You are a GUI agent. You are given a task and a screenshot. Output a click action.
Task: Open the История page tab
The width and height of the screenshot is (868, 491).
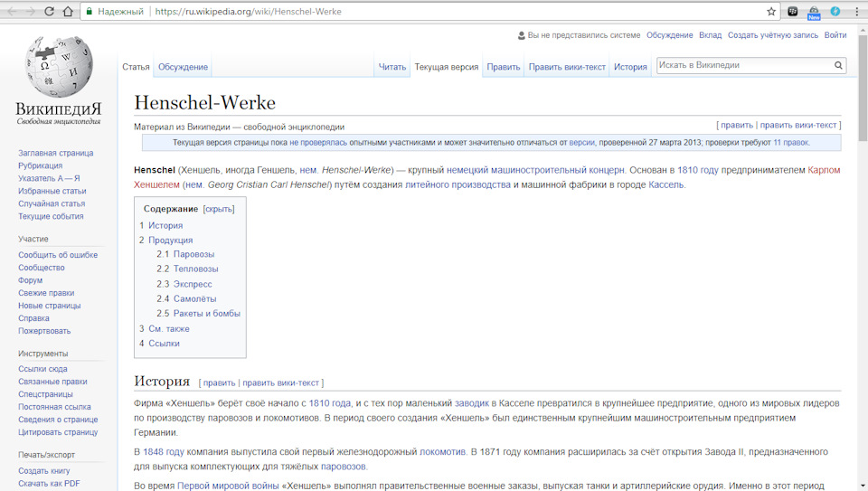click(x=630, y=67)
